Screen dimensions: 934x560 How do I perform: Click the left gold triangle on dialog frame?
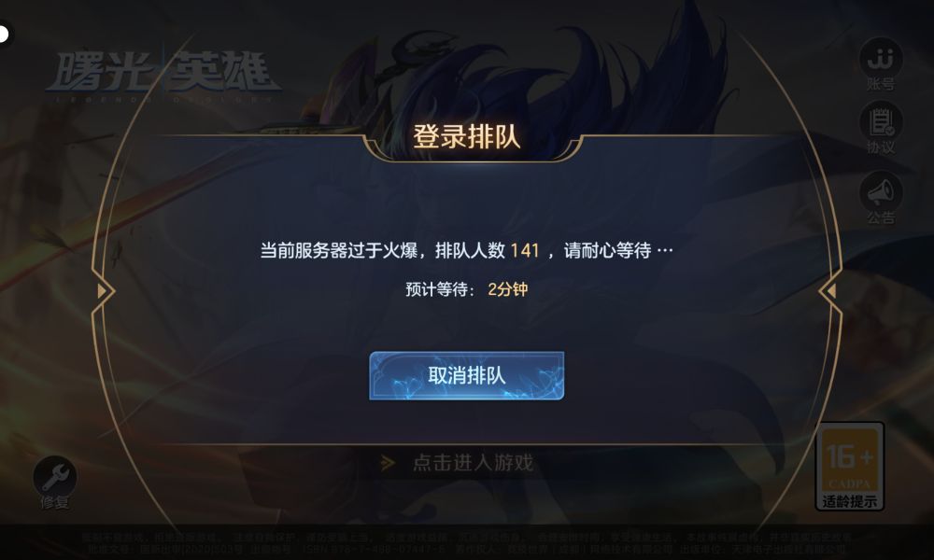pos(103,291)
